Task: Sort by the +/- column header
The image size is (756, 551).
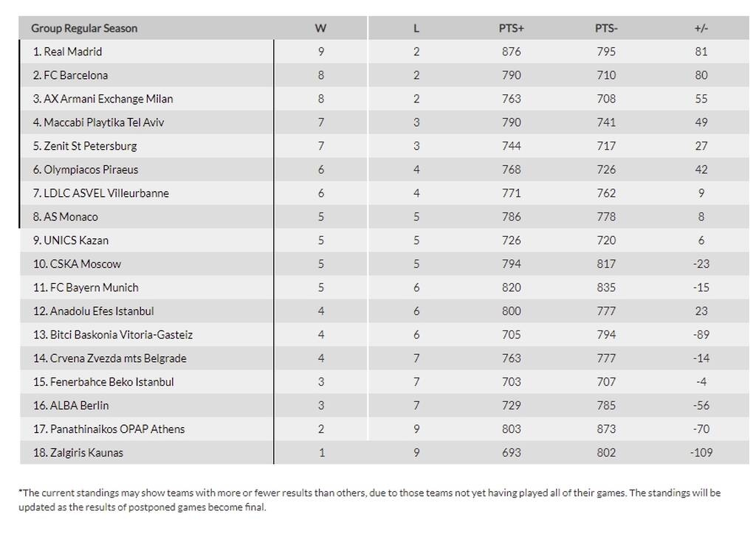Action: (x=701, y=29)
